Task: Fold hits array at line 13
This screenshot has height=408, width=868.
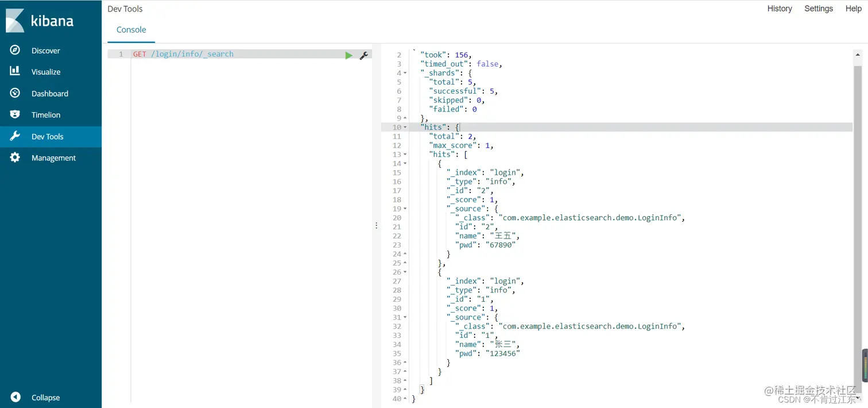Action: point(405,155)
